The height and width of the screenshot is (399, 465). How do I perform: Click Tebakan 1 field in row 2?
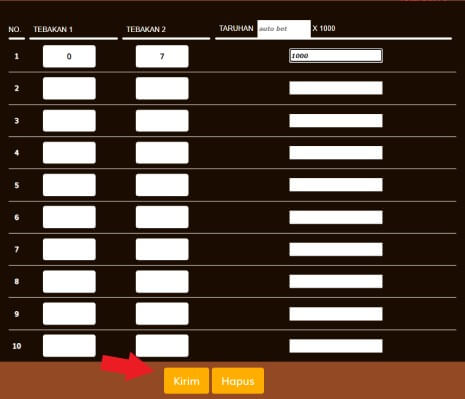click(x=69, y=88)
